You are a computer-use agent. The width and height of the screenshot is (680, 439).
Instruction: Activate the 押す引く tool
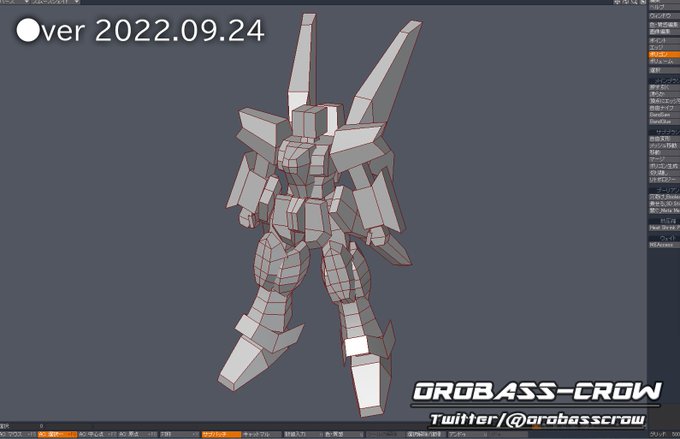[664, 87]
